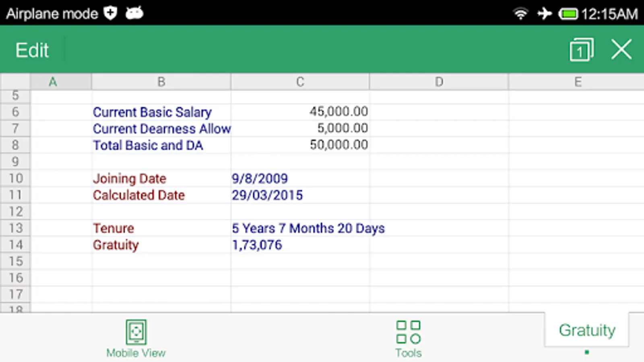Viewport: 644px width, 362px height.
Task: Select column E header
Action: (x=576, y=82)
